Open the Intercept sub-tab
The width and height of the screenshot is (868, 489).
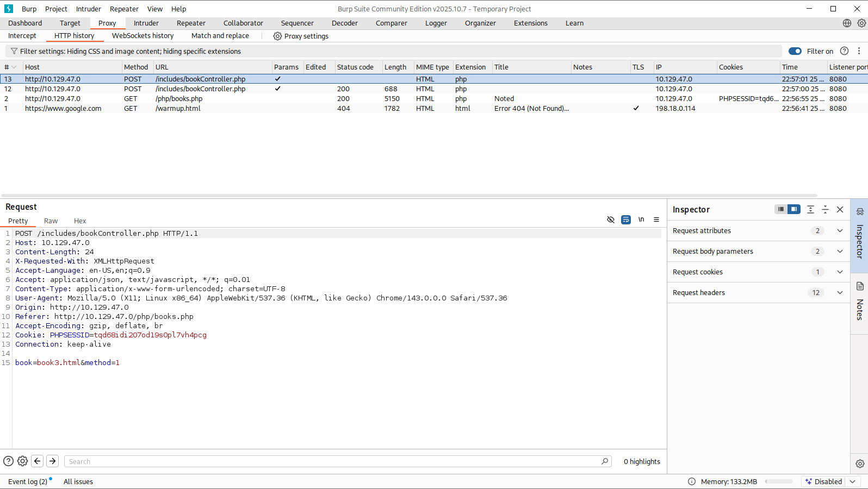point(22,36)
